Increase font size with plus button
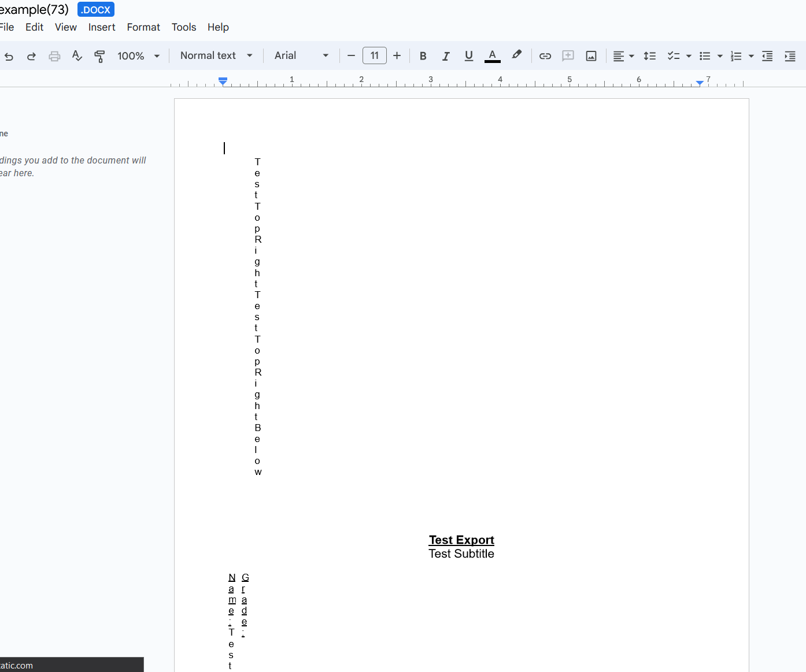This screenshot has height=672, width=806. pos(397,55)
